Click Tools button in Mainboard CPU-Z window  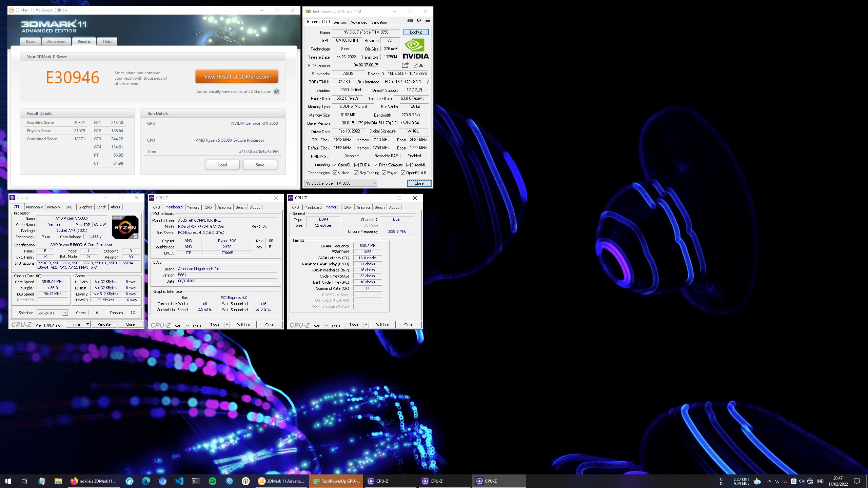[215, 325]
